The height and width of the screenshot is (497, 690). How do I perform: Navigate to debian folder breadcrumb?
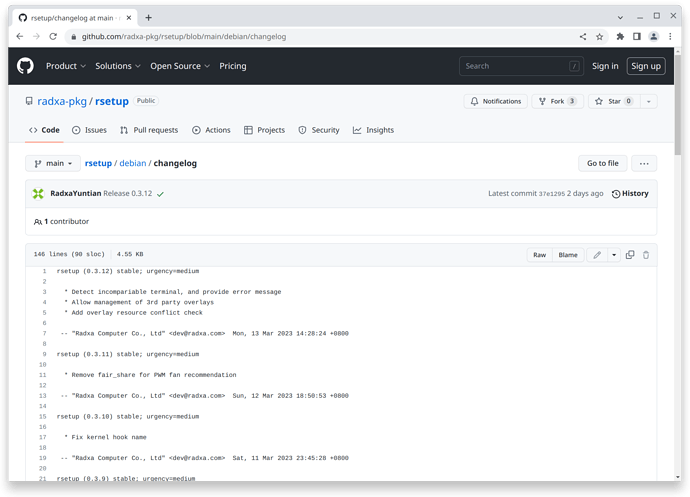(x=133, y=163)
